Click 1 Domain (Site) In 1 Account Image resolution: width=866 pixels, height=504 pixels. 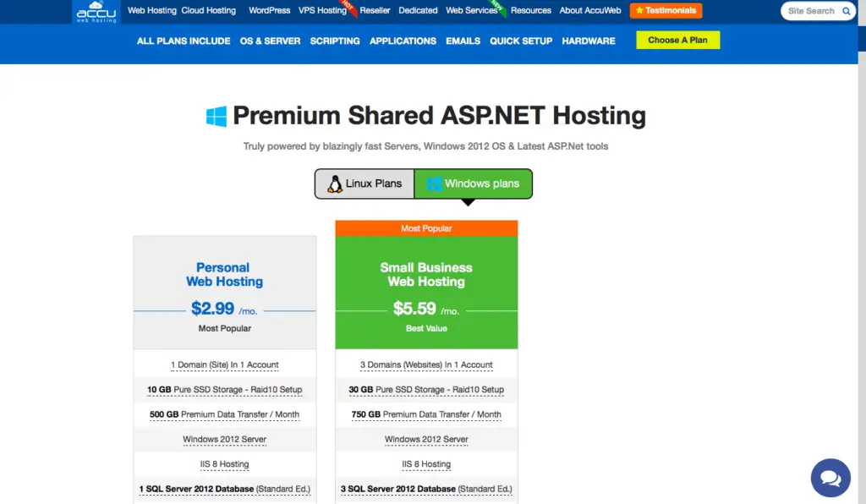pyautogui.click(x=224, y=364)
